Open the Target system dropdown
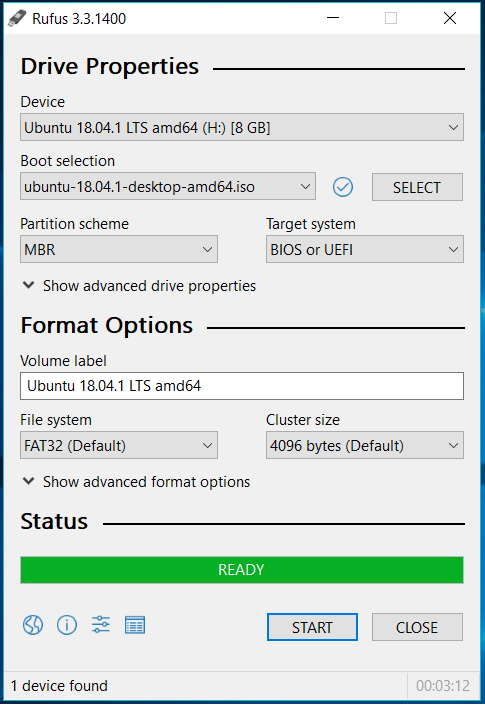 (365, 249)
